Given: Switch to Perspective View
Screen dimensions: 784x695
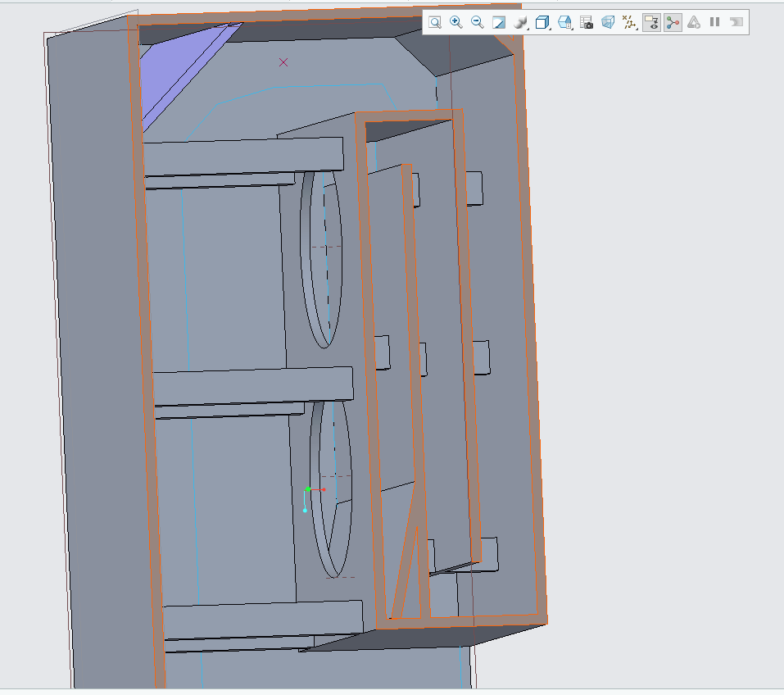Looking at the screenshot, I should 608,22.
